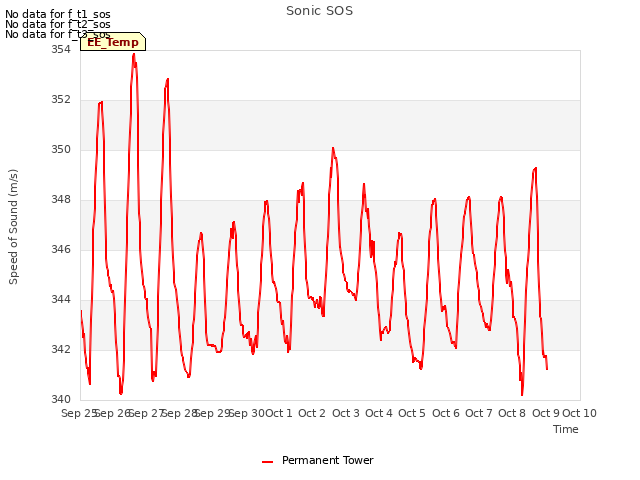Click the Oct 9 x-axis label
The width and height of the screenshot is (640, 480).
546,413
